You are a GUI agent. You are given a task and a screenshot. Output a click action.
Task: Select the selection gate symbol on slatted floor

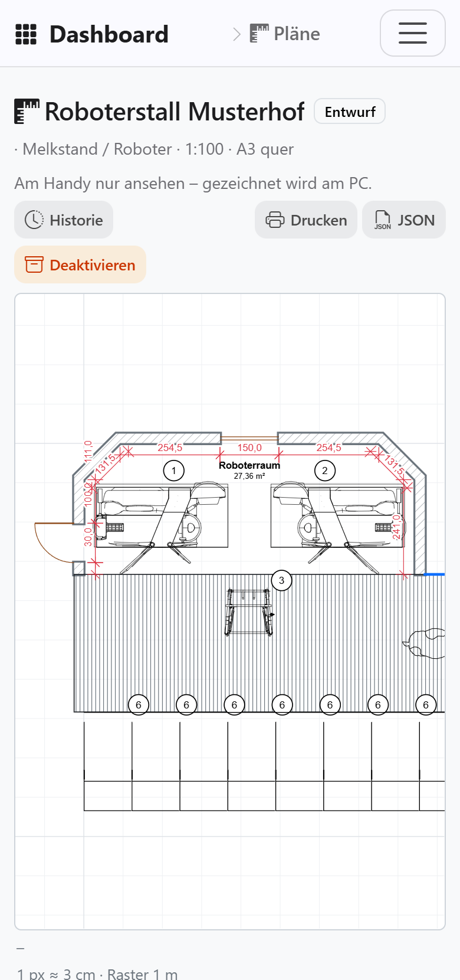coord(249,612)
